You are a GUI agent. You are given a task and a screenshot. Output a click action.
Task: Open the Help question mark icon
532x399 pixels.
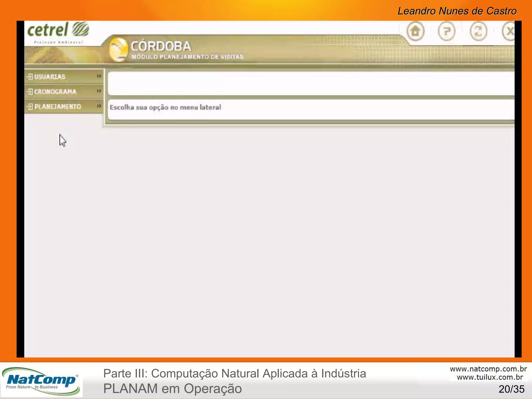point(447,31)
